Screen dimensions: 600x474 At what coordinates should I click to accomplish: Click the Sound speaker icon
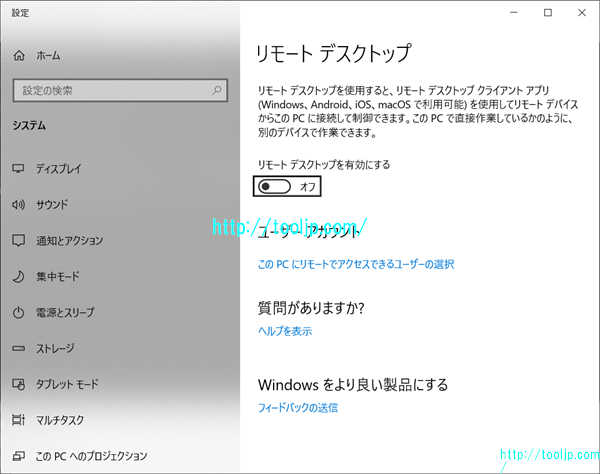pyautogui.click(x=18, y=205)
